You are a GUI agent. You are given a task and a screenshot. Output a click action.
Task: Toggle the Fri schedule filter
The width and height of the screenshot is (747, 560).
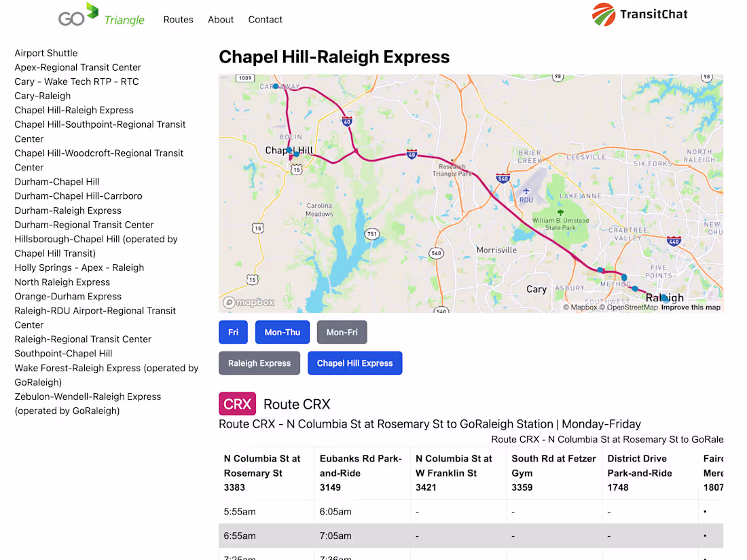(233, 332)
